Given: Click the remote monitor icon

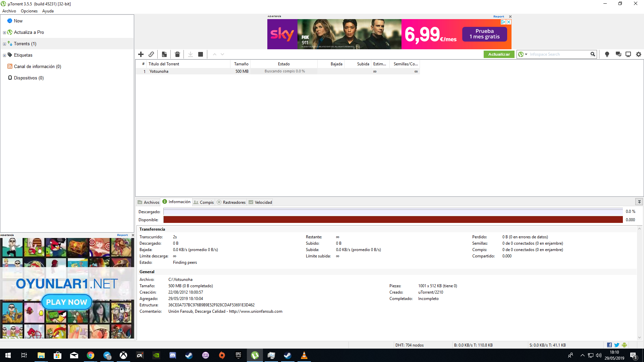Looking at the screenshot, I should click(628, 54).
